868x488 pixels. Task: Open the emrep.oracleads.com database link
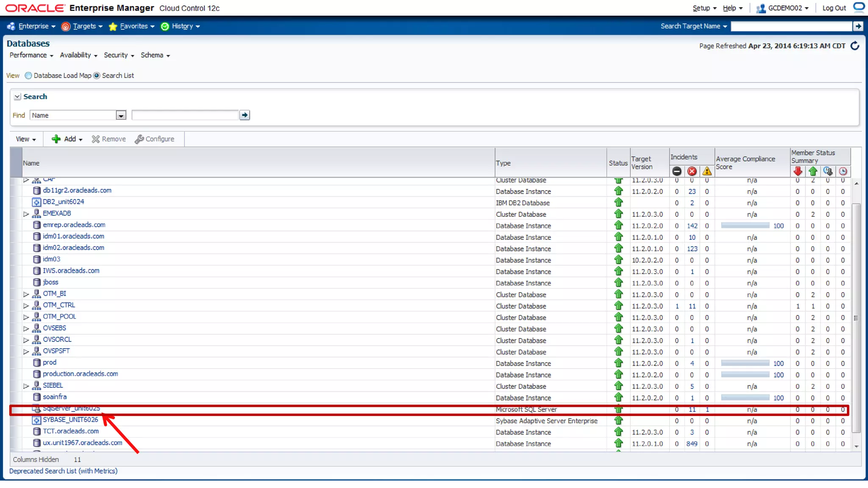[74, 225]
